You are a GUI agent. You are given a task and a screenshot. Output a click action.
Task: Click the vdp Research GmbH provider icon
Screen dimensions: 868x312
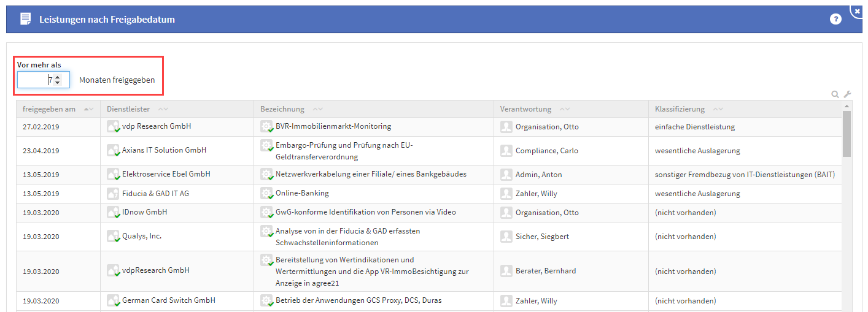113,127
